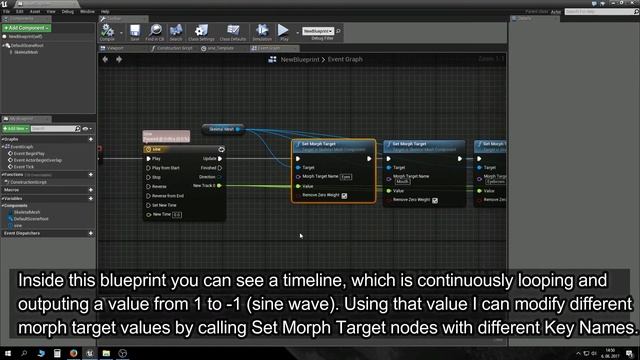Open the Debug menu
This screenshot has height=360, width=640.
68,12
